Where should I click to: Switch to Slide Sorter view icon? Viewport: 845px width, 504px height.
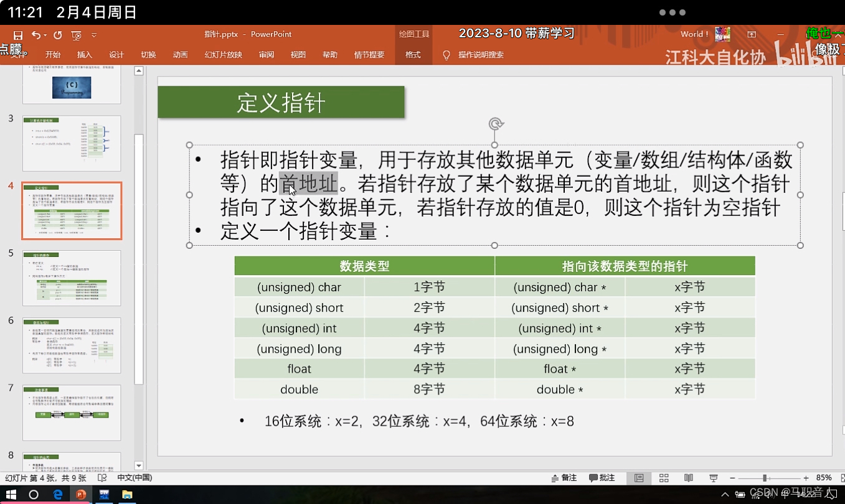click(x=664, y=477)
